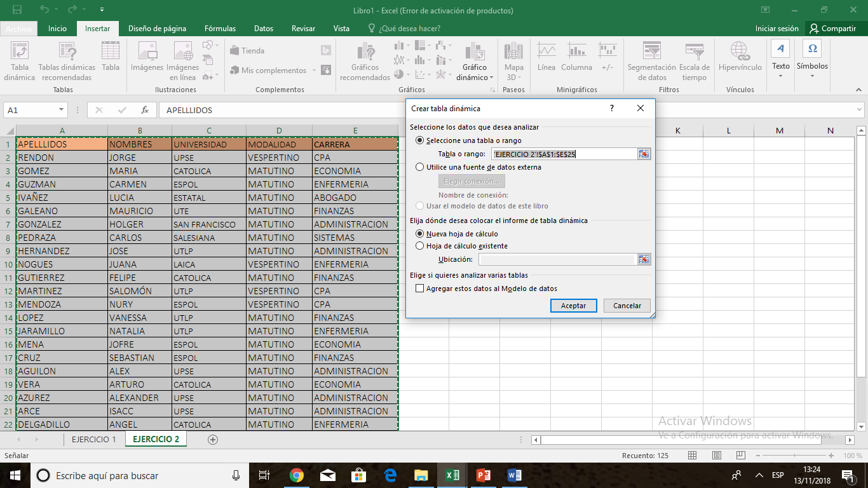Expand the Name Box cell reference dropdown
This screenshot has width=868, height=488.
[x=62, y=111]
